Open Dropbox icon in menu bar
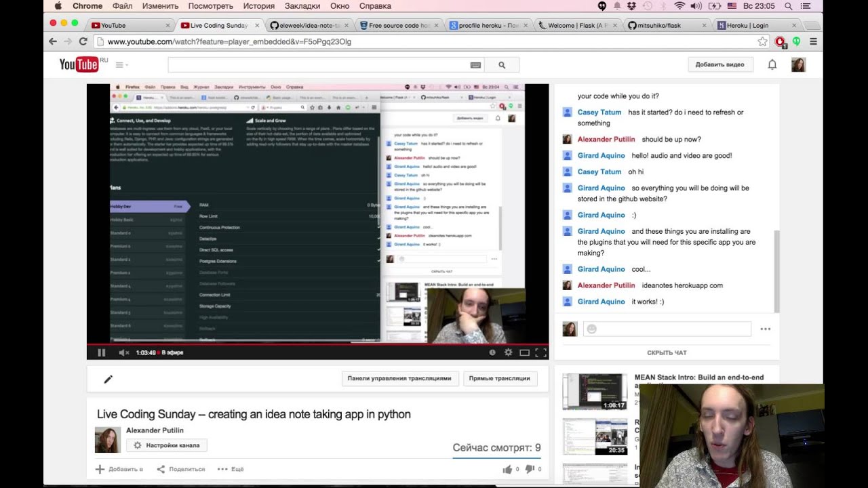 [x=631, y=6]
